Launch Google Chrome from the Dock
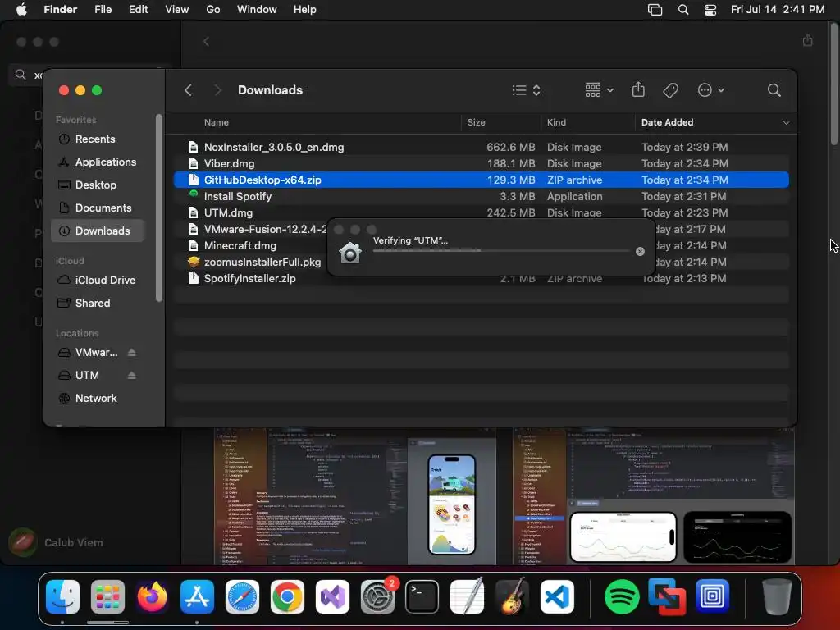This screenshot has width=840, height=630. click(x=287, y=596)
